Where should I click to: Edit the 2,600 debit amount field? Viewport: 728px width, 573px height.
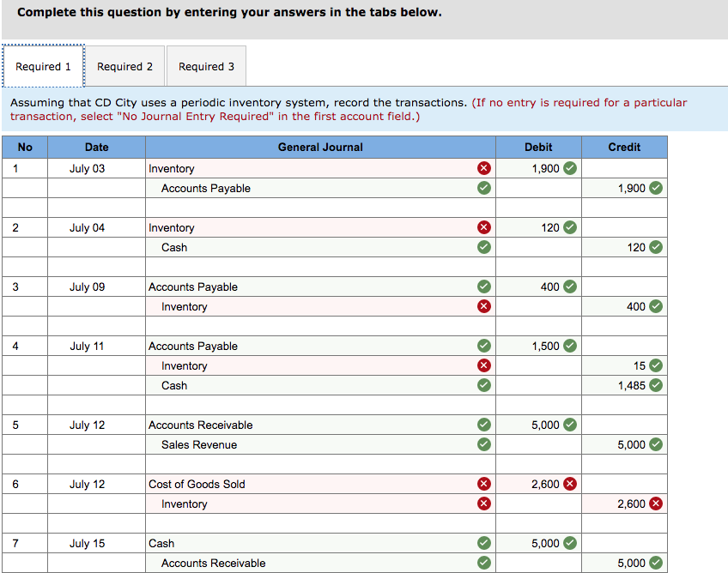click(x=538, y=484)
